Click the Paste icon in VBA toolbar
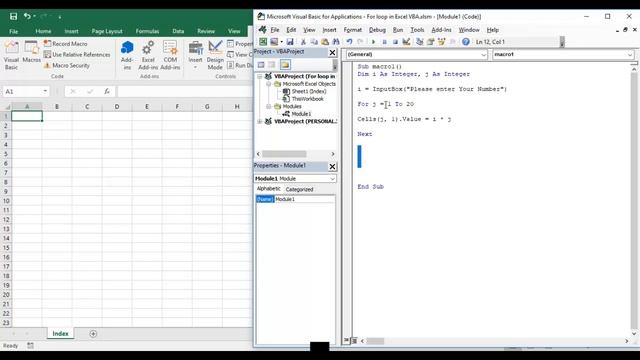The height and width of the screenshot is (360, 640). point(325,42)
